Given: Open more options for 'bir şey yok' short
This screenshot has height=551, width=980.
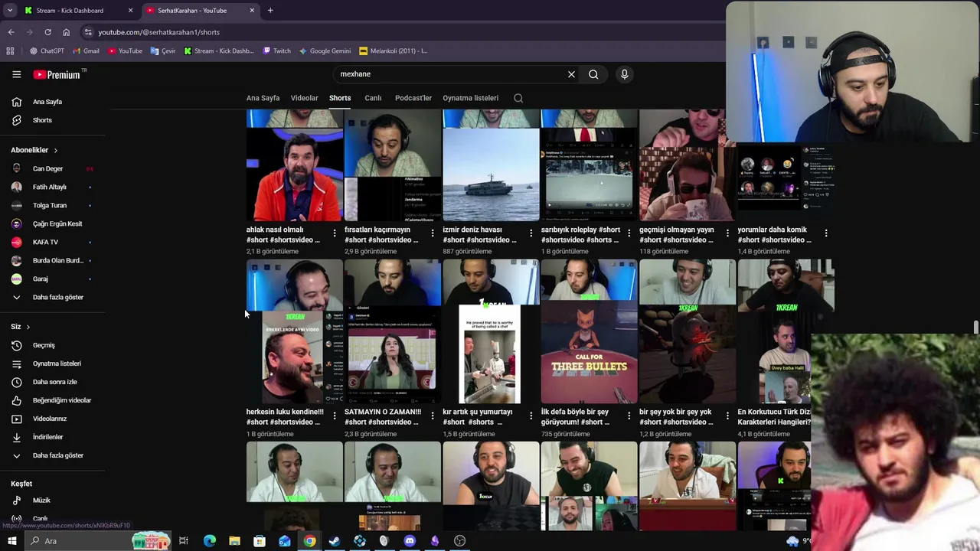Looking at the screenshot, I should click(727, 415).
